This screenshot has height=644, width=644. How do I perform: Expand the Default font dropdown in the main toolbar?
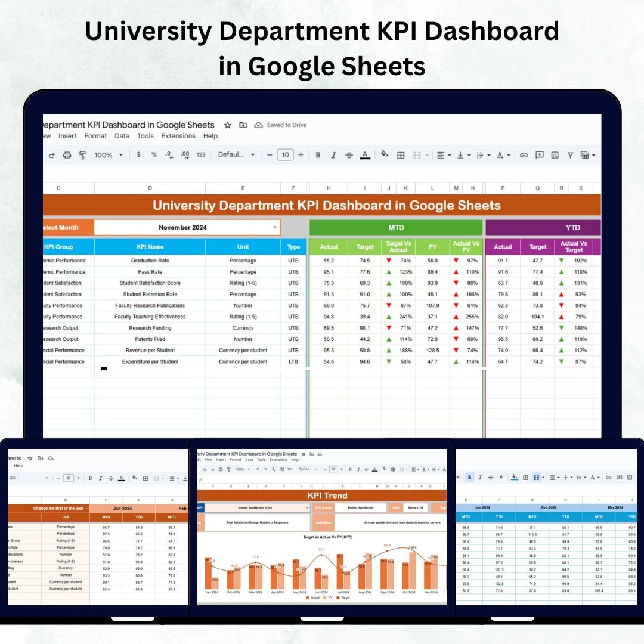pyautogui.click(x=236, y=155)
